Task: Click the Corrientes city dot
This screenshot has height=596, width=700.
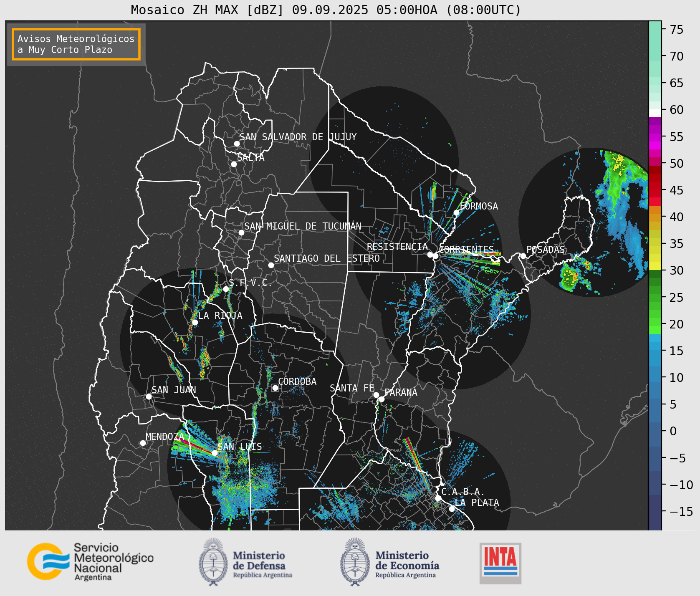Action: click(x=435, y=256)
